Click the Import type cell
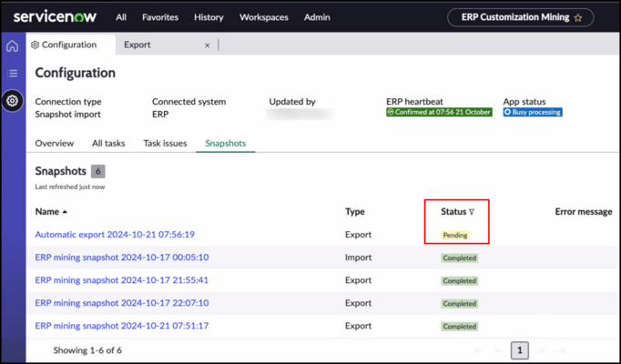Viewport: 621px width, 364px height. coord(358,258)
